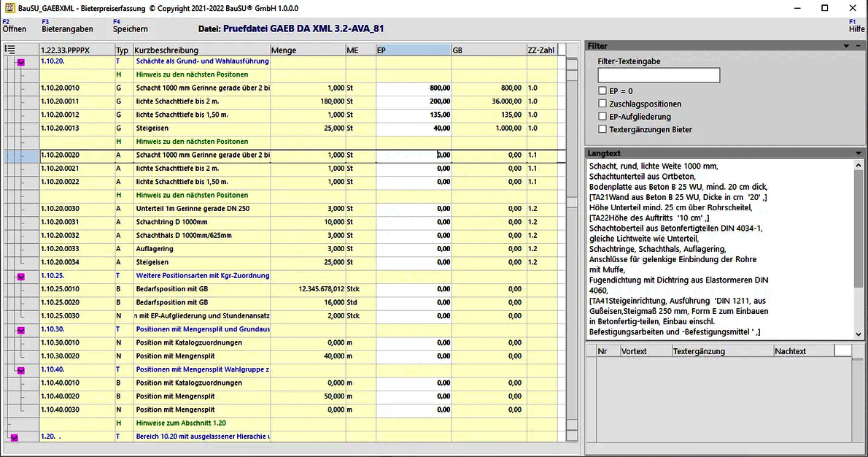Collapse section 1.20. using its magenta icon
Image resolution: width=868 pixels, height=457 pixels.
point(15,437)
